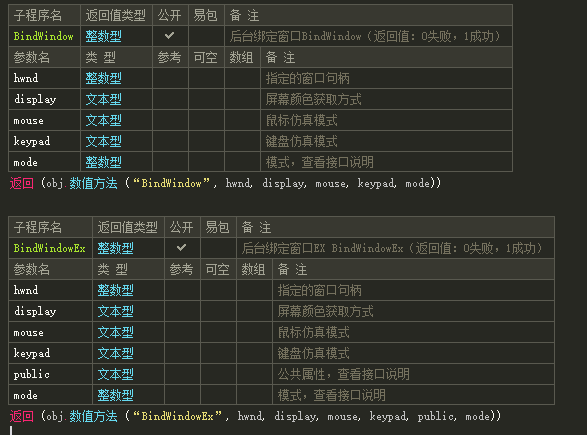This screenshot has height=435, width=587.
Task: Select keypad parameter name under BindWindow (non-Ex) subroutine
Action: coord(32,141)
